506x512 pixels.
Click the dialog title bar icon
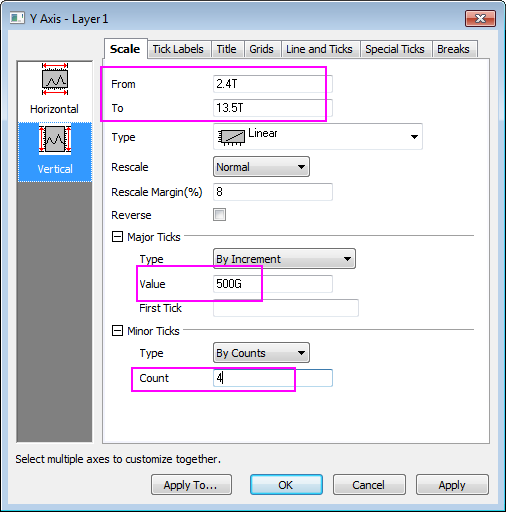[17, 18]
